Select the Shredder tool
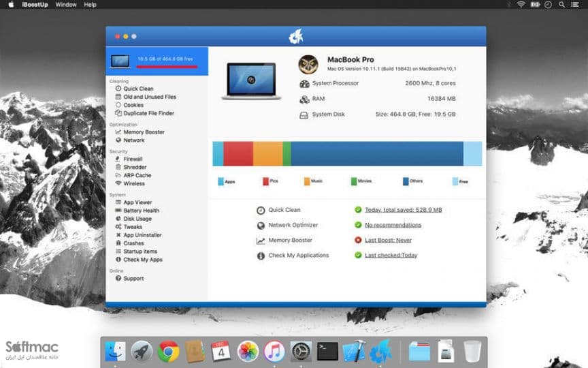The height and width of the screenshot is (368, 588). click(x=135, y=167)
